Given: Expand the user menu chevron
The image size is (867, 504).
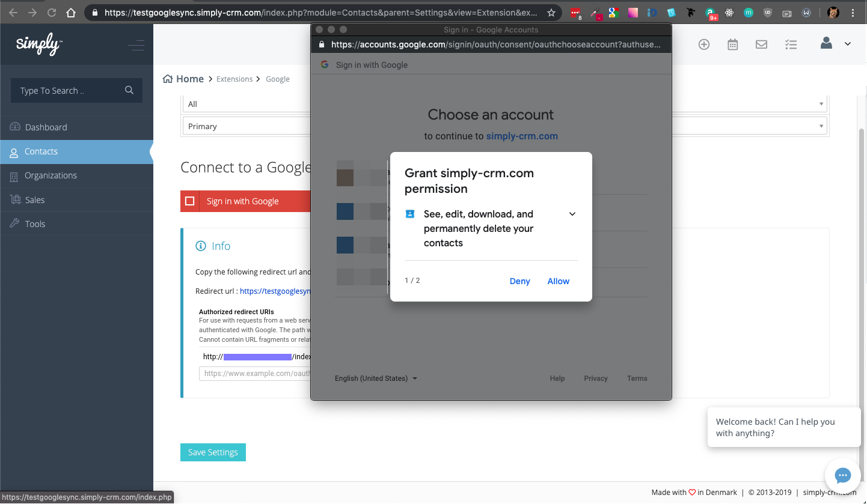Looking at the screenshot, I should point(848,44).
